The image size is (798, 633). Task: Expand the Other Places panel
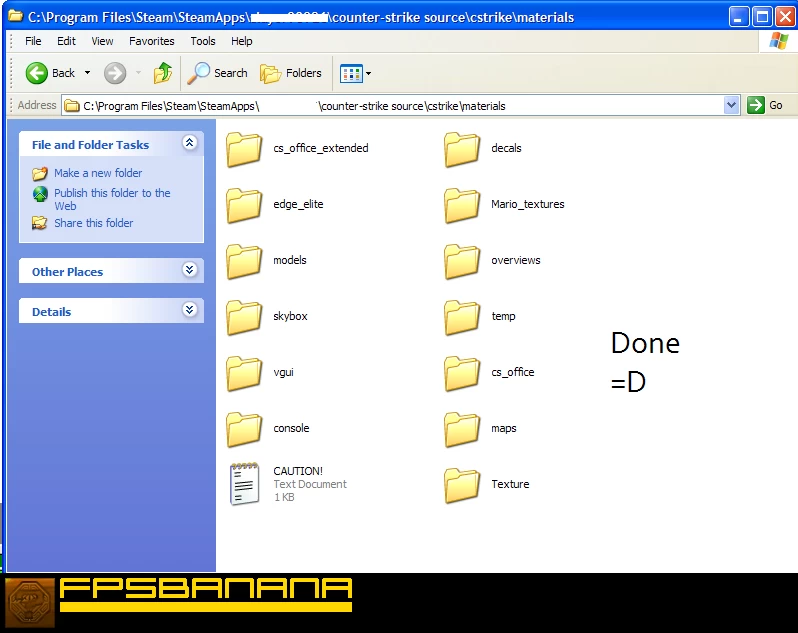(x=190, y=271)
